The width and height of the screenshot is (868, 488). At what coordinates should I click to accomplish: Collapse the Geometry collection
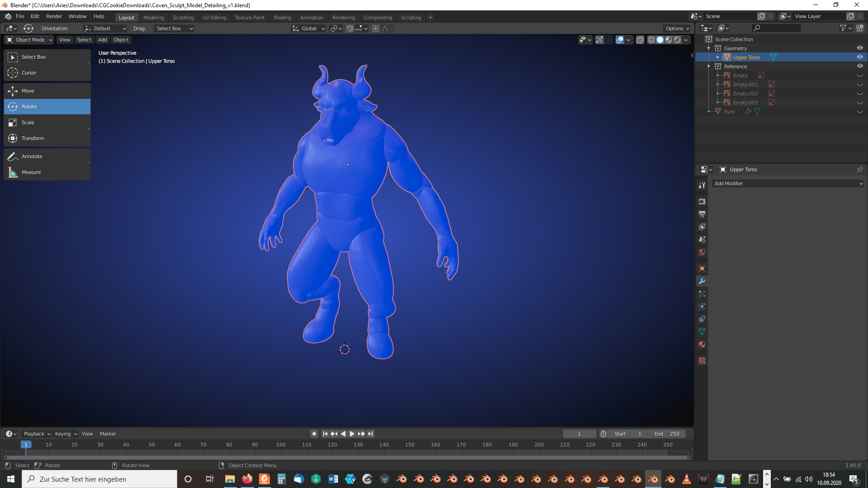(709, 48)
